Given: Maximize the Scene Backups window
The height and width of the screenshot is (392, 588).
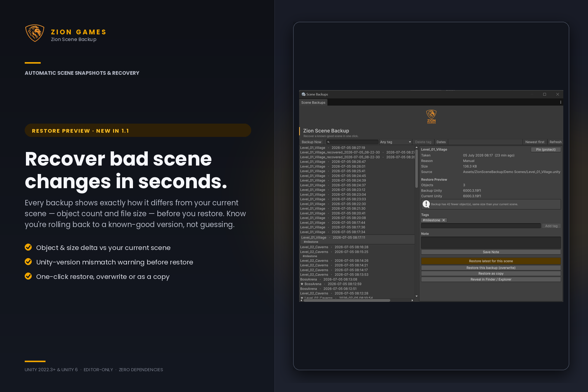Looking at the screenshot, I should tap(545, 94).
